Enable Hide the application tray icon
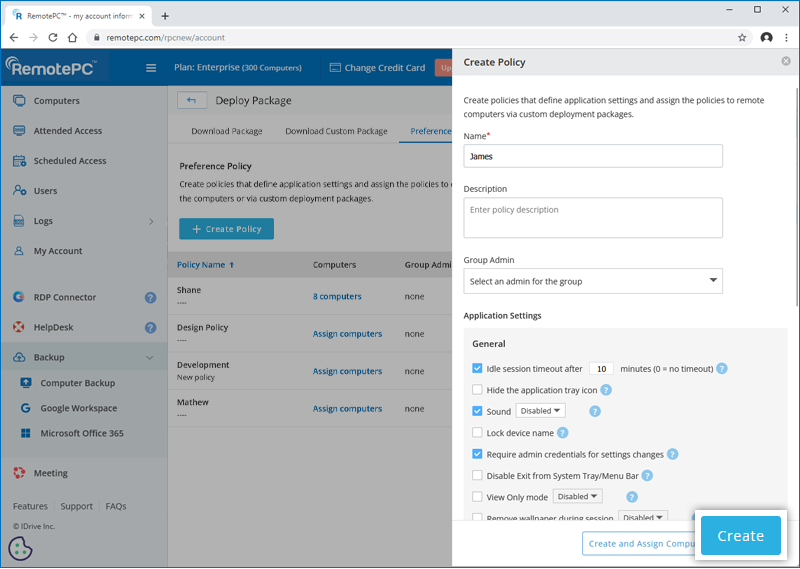This screenshot has height=569, width=800. (x=477, y=390)
